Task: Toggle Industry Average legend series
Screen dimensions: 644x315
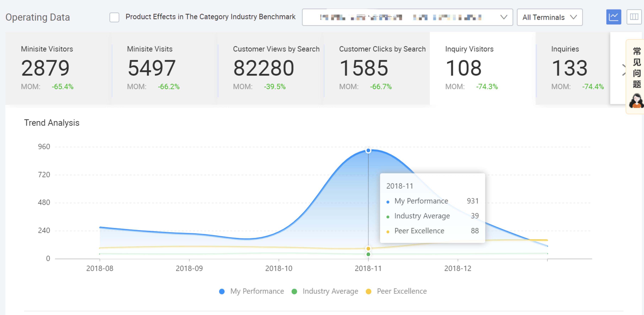Action: pyautogui.click(x=330, y=291)
